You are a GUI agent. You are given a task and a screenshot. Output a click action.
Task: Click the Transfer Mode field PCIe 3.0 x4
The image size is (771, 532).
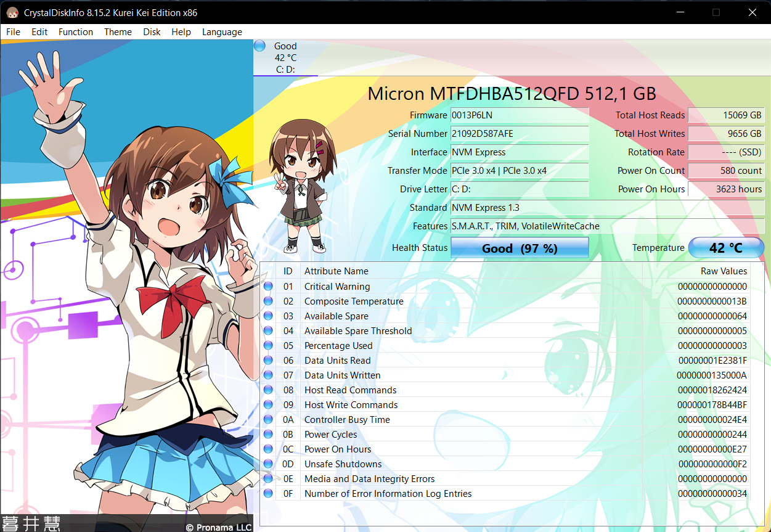[520, 171]
